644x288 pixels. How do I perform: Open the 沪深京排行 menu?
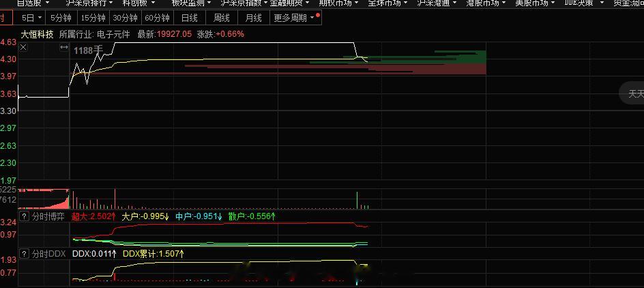(89, 3)
